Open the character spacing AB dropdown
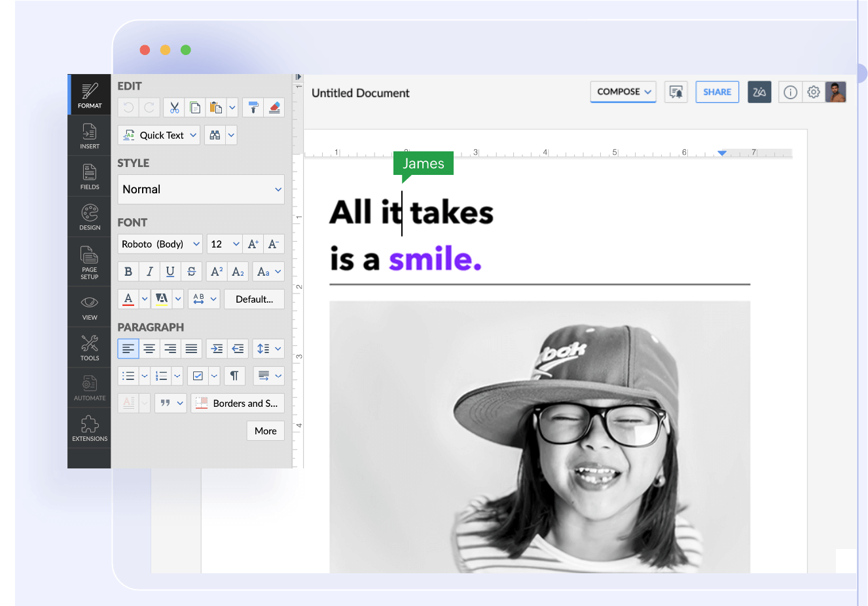 [x=204, y=299]
